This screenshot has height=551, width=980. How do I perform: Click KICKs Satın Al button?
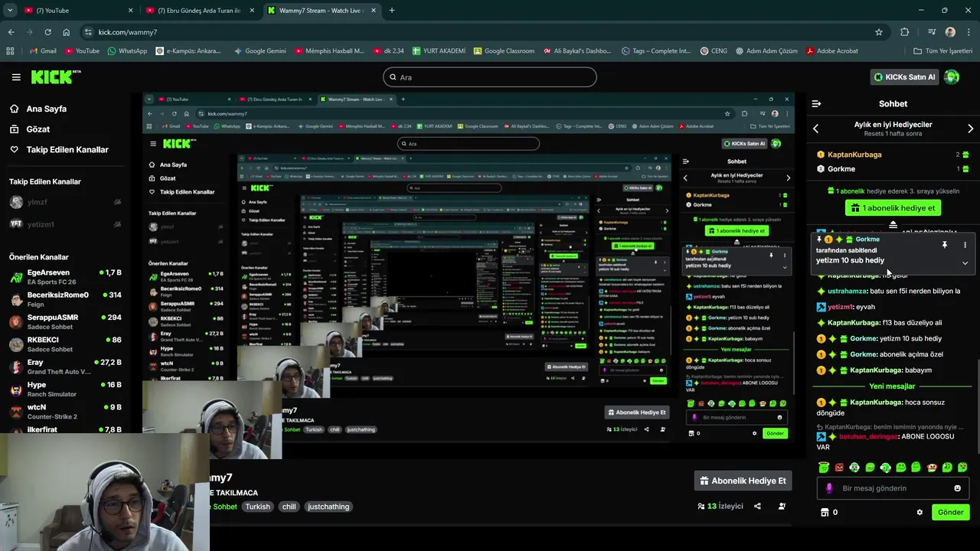point(904,77)
